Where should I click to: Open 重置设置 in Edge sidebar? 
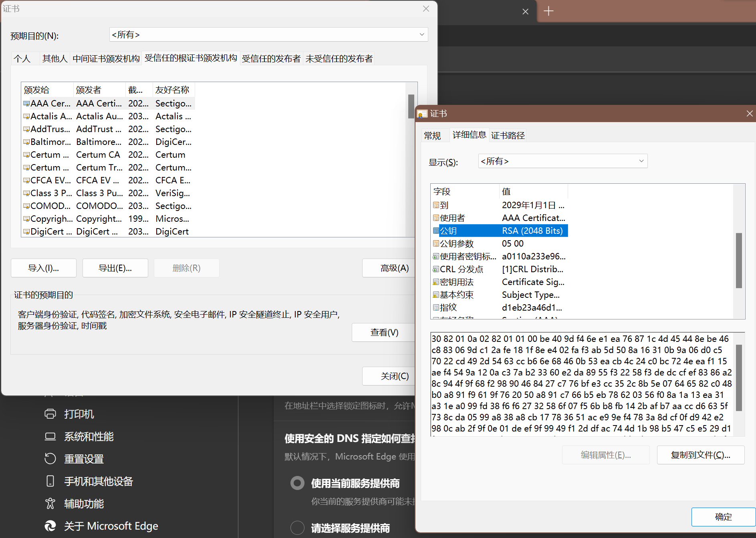pyautogui.click(x=74, y=459)
